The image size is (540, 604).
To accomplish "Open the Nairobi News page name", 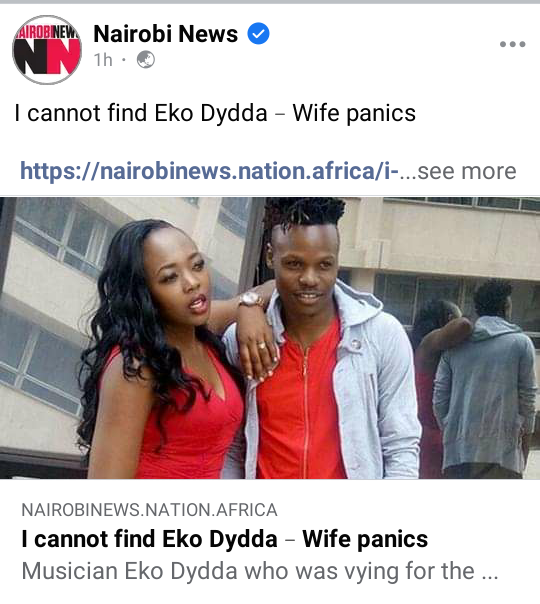I will coord(166,34).
